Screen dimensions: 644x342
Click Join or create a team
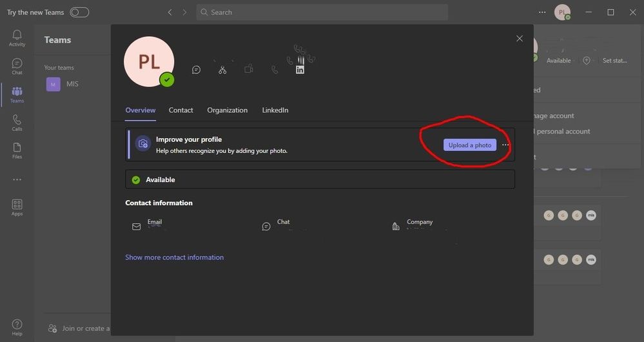[x=79, y=328]
